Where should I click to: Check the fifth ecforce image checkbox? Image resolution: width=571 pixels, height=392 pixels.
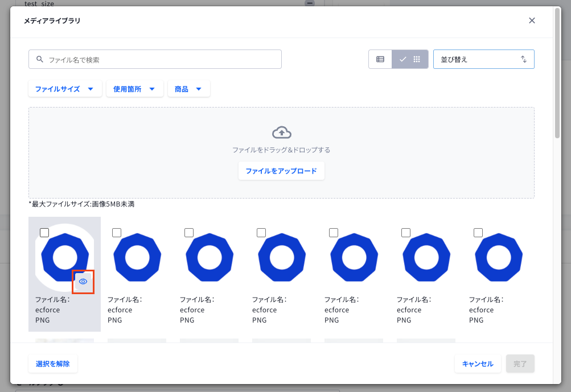click(334, 233)
